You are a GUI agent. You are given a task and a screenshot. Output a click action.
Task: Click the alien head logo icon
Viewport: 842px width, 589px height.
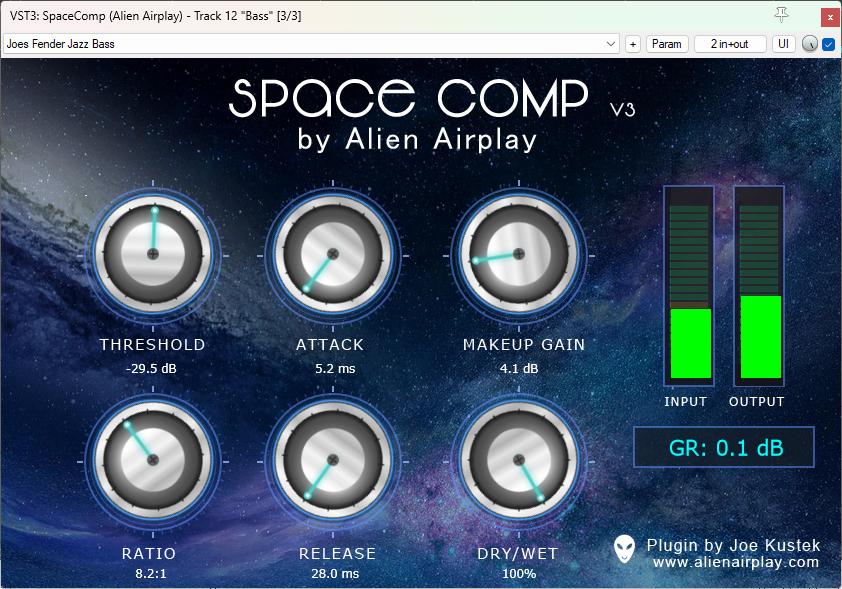(624, 548)
